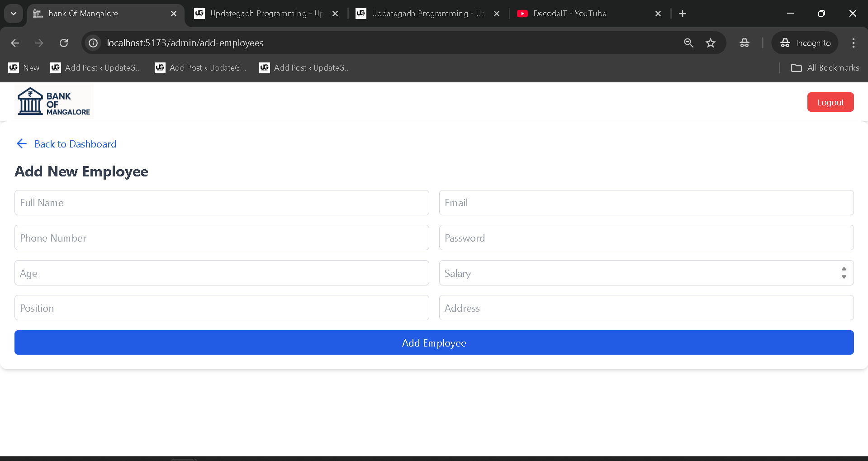View site information icon in address bar

click(93, 43)
